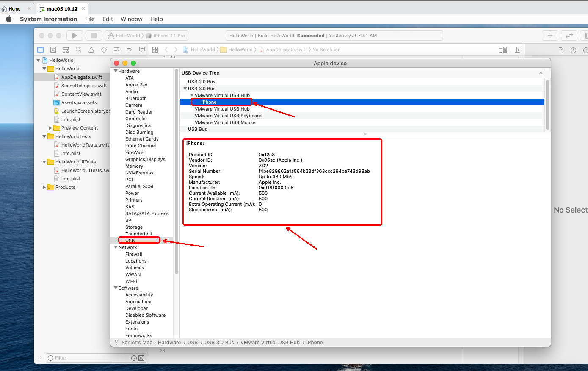588x371 pixels.
Task: Select Thunderbolt in the Hardware list
Action: click(x=139, y=234)
